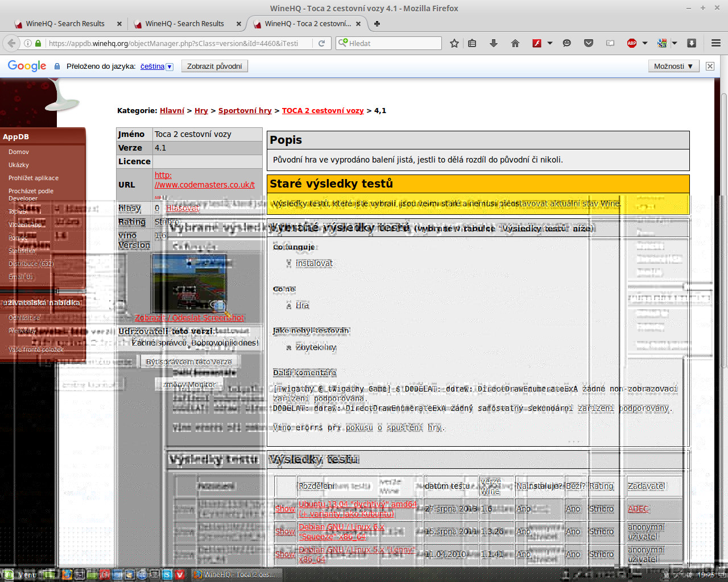Click the Zobrazit původní button
This screenshot has height=582, width=728.
point(214,66)
